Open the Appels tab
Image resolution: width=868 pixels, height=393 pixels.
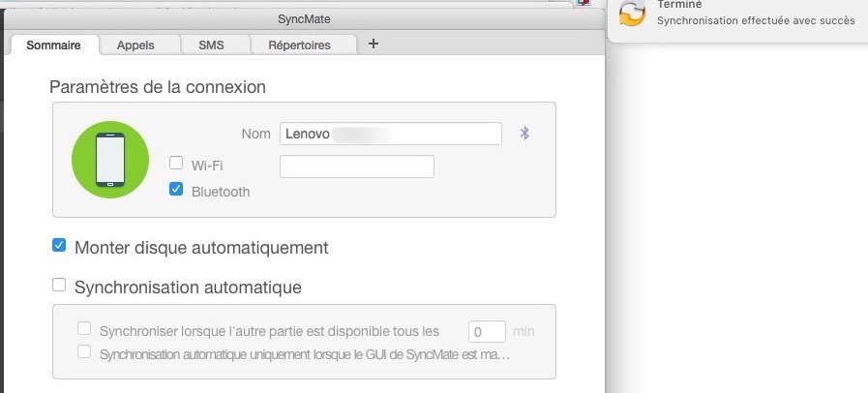click(x=135, y=45)
